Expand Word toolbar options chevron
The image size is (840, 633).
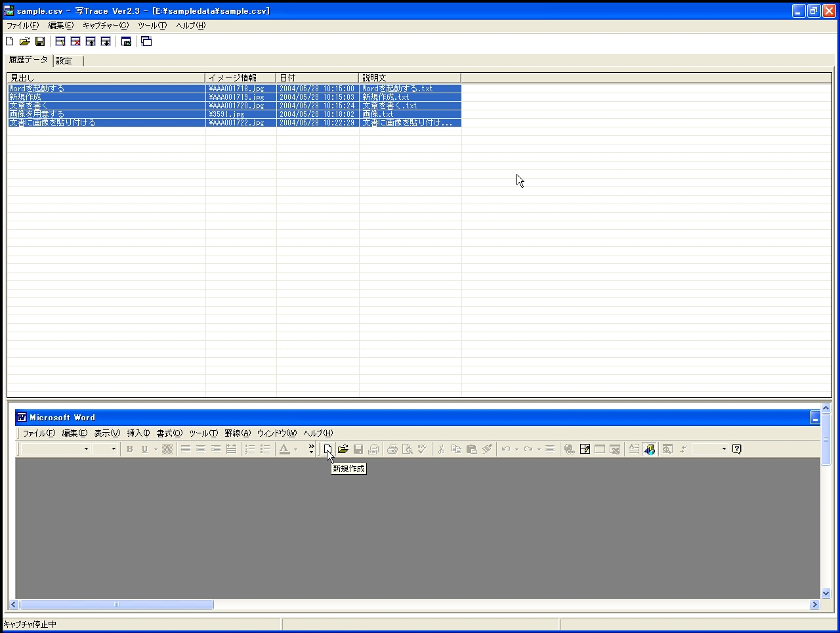pos(311,449)
